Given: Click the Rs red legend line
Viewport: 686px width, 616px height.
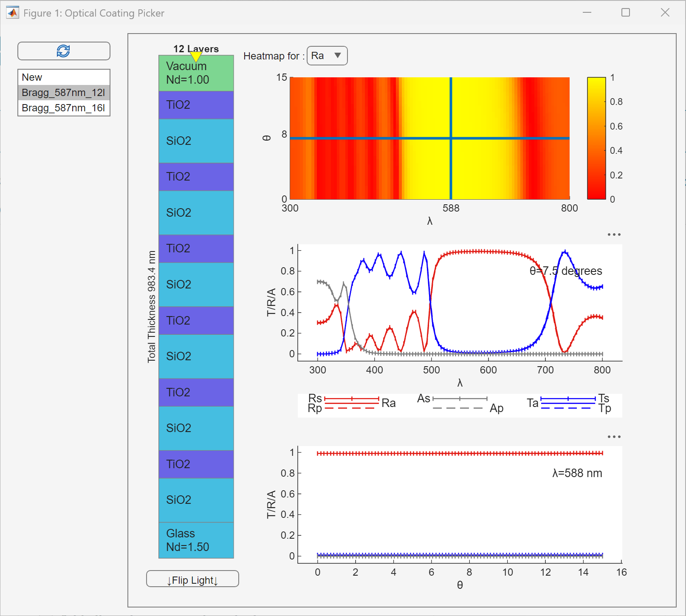Looking at the screenshot, I should 351,398.
